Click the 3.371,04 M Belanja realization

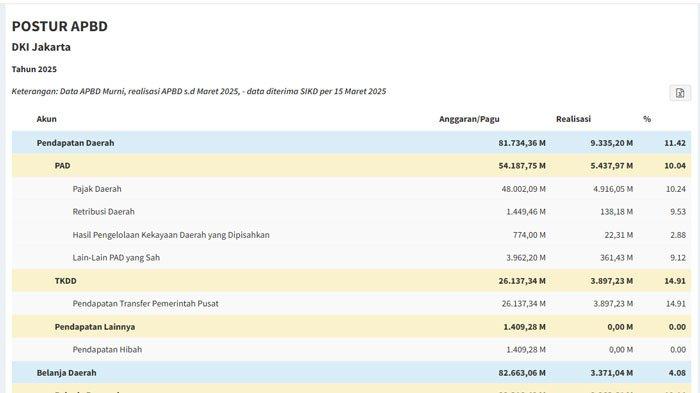(612, 373)
